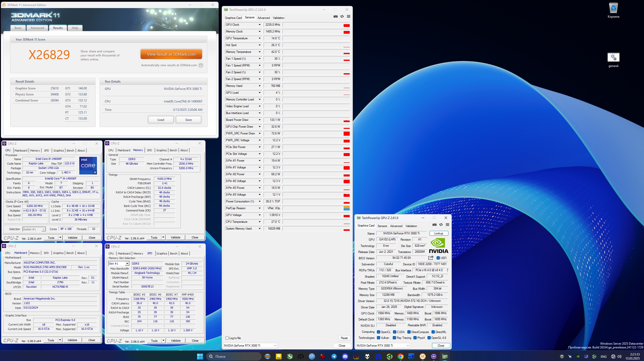Toggle the UEFI checkbox
The width and height of the screenshot is (644, 361).
coord(438,258)
